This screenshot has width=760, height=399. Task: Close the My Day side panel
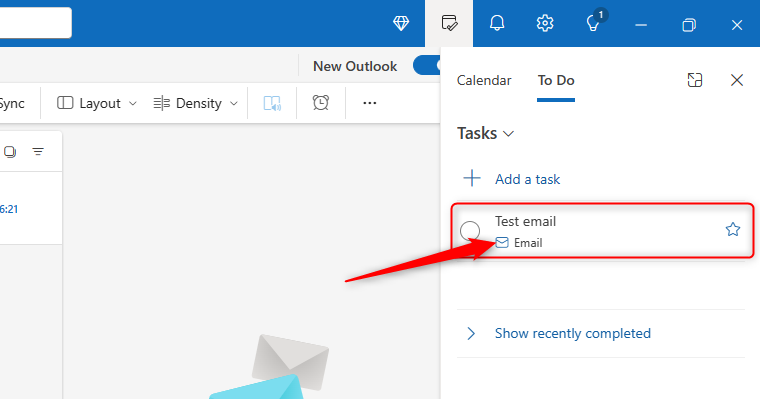pos(737,80)
